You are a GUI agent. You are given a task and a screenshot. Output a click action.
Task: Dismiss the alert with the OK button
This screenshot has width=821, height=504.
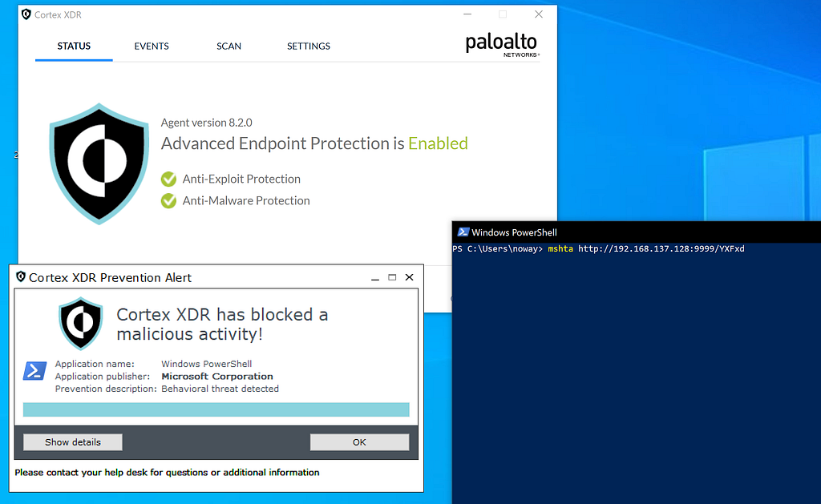[x=359, y=442]
